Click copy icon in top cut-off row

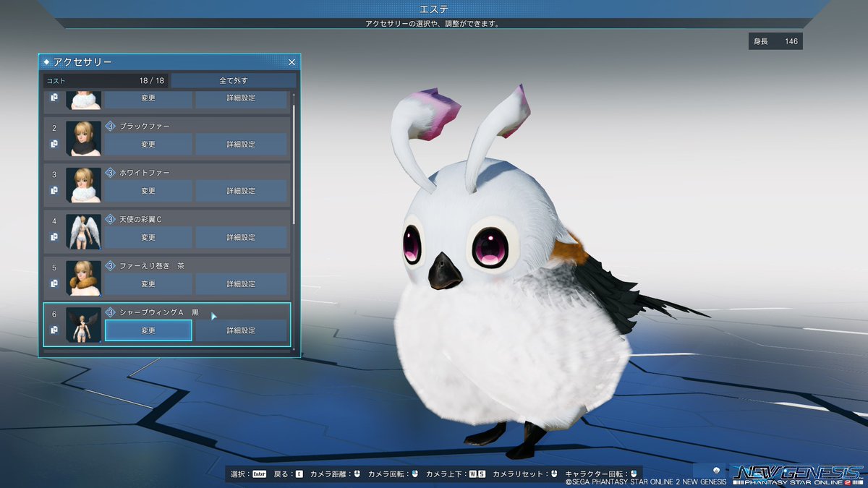coord(54,98)
